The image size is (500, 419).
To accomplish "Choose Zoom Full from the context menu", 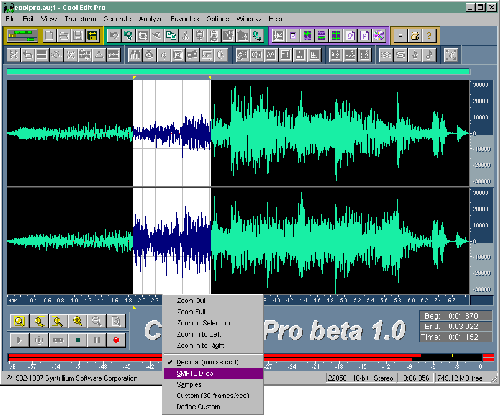I will click(213, 312).
